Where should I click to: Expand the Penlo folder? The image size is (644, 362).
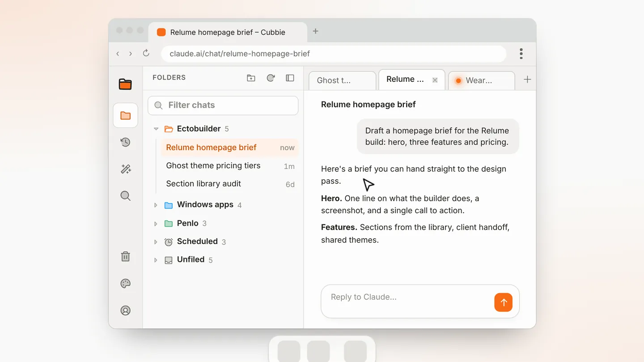pyautogui.click(x=156, y=223)
